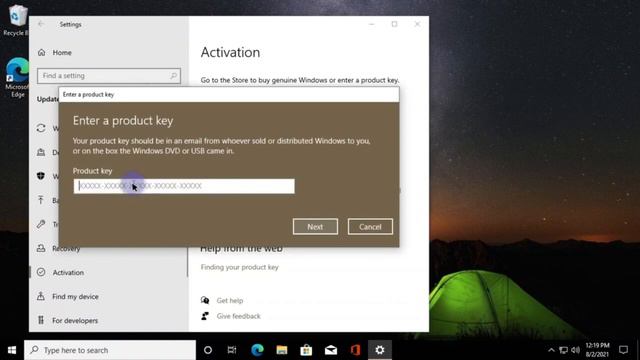This screenshot has height=360, width=640.
Task: Click the Get help chat icon
Action: 205,300
